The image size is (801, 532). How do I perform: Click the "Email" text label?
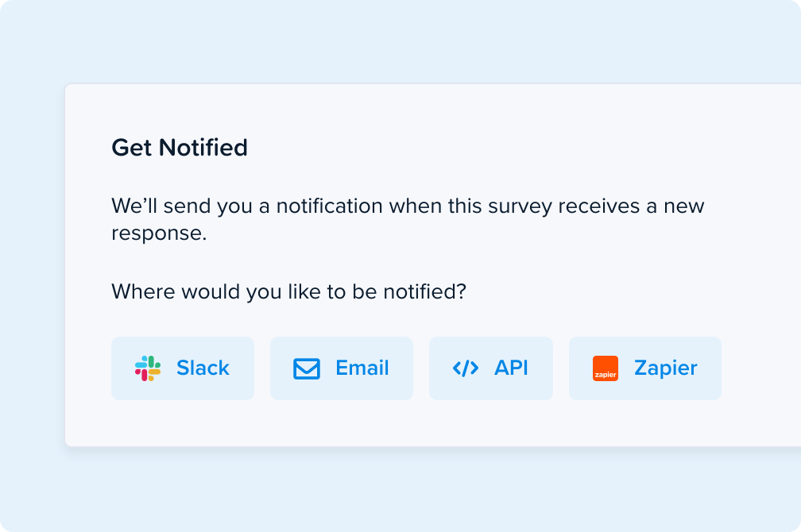(362, 368)
